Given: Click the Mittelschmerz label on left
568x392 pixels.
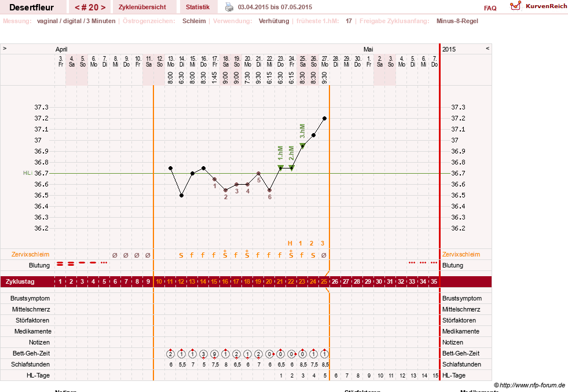Looking at the screenshot, I should click(31, 309).
